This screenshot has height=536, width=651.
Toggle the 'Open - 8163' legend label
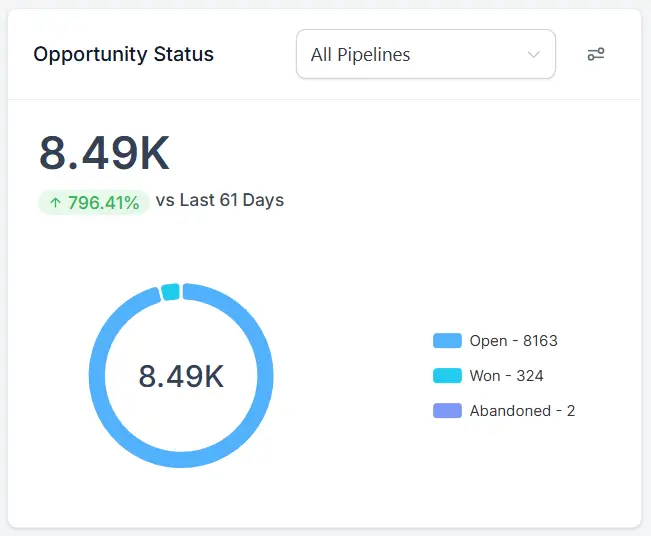(513, 340)
